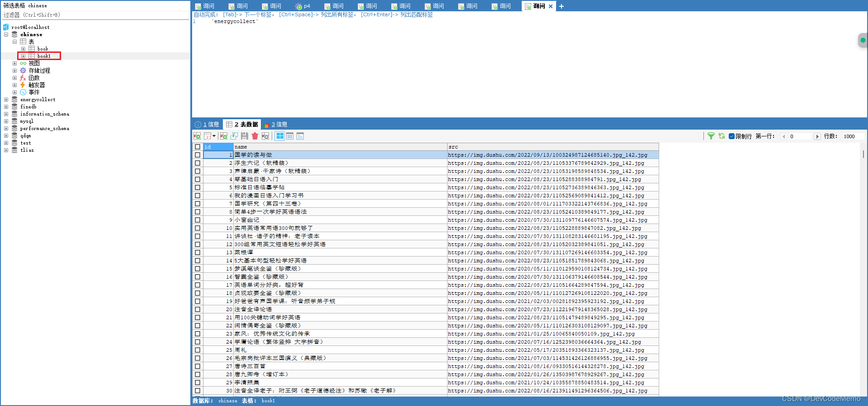Sort by the id column header

[218, 147]
